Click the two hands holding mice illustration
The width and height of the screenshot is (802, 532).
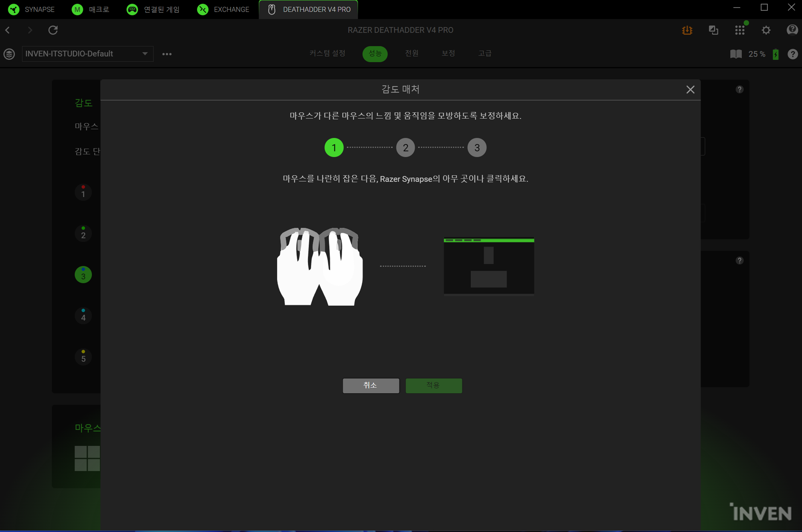[320, 267]
